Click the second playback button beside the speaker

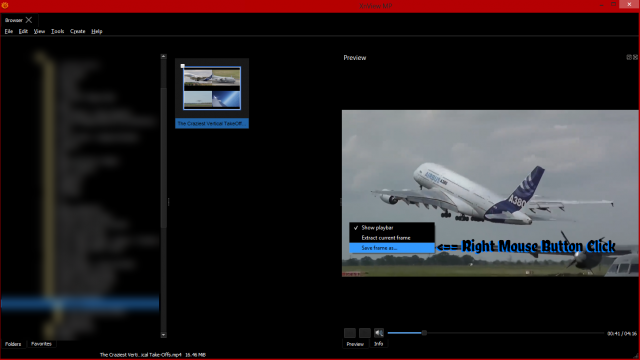[x=364, y=333]
